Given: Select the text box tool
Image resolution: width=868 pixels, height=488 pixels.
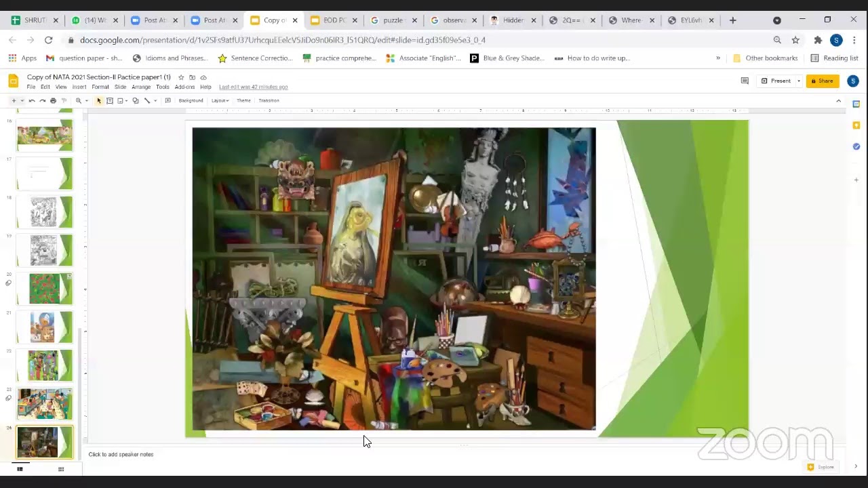Looking at the screenshot, I should (110, 101).
